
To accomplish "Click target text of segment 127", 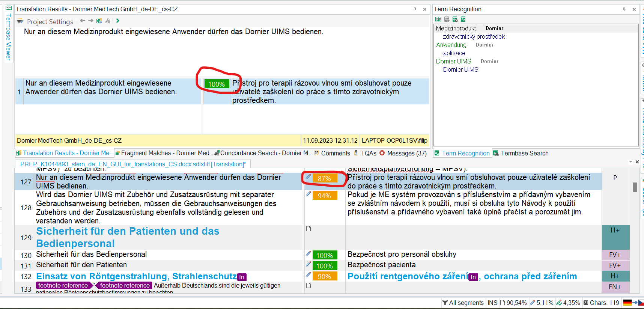I will [x=469, y=182].
